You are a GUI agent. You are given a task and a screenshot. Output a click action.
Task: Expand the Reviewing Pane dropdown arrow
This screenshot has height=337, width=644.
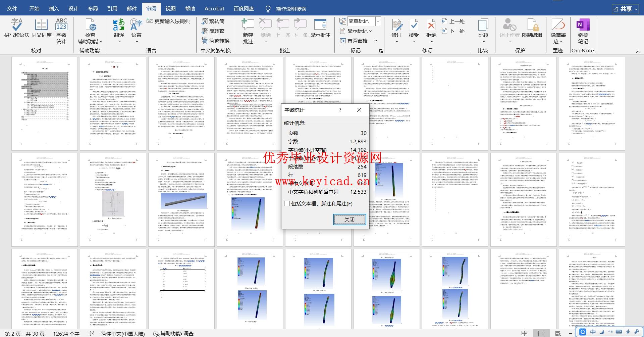point(376,41)
